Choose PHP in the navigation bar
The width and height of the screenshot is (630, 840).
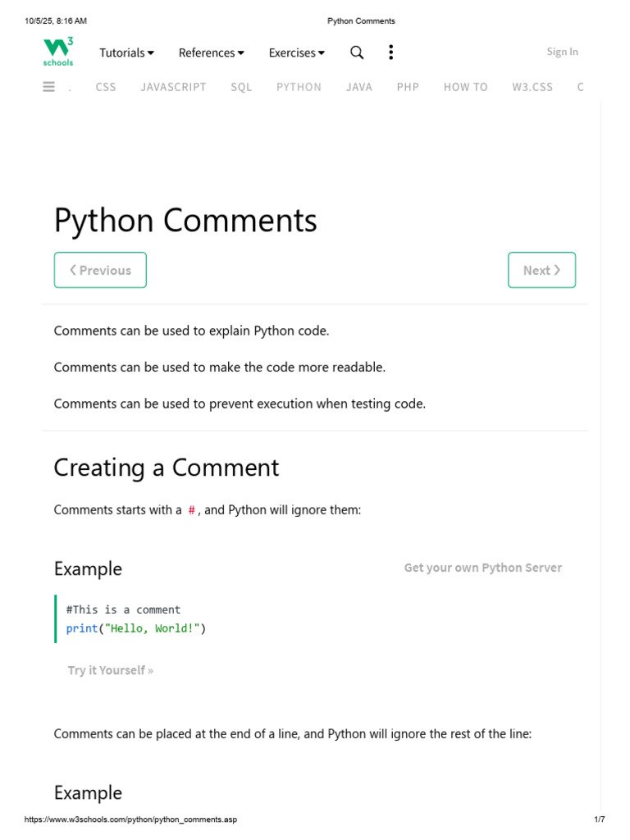coord(408,87)
